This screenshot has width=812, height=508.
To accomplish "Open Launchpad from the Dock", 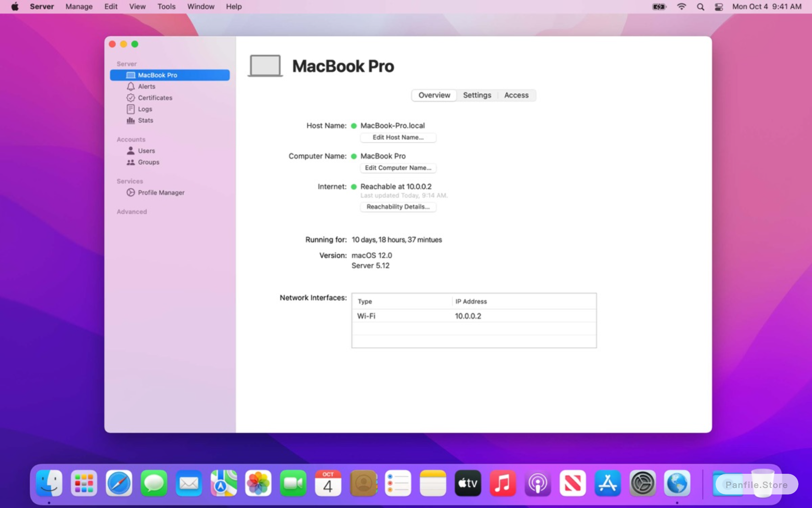I will (84, 483).
